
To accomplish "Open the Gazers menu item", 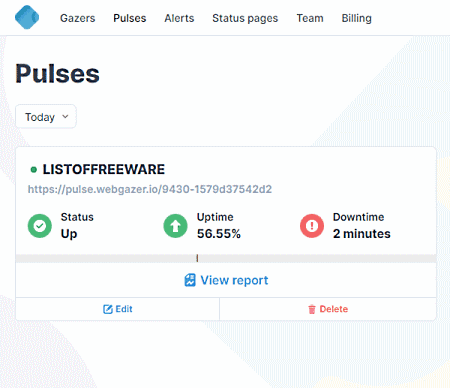I will click(77, 18).
